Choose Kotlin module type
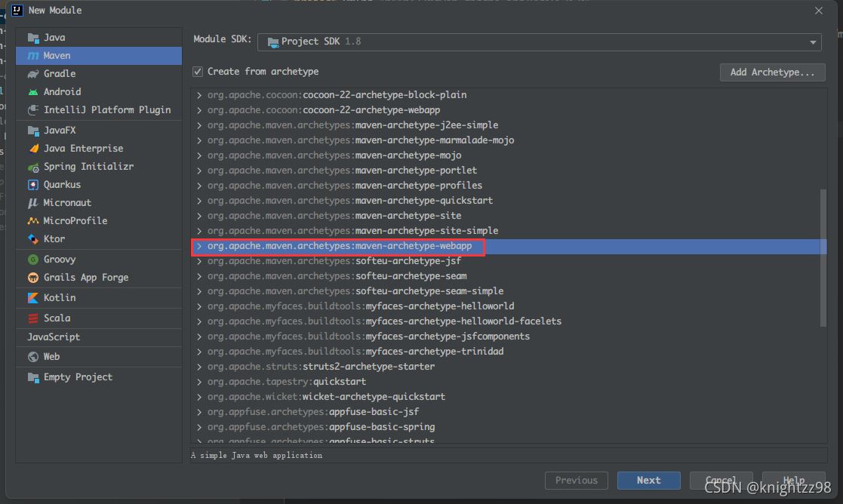 [99, 298]
